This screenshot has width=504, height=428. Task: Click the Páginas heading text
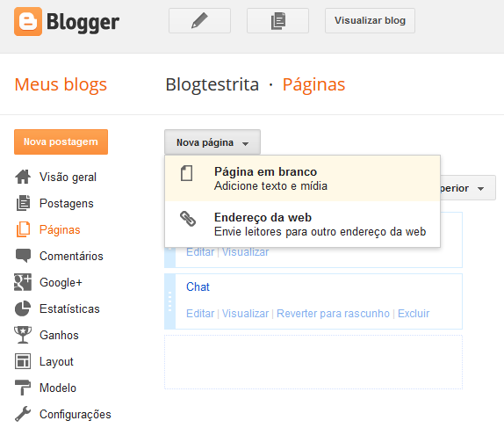[x=313, y=84]
